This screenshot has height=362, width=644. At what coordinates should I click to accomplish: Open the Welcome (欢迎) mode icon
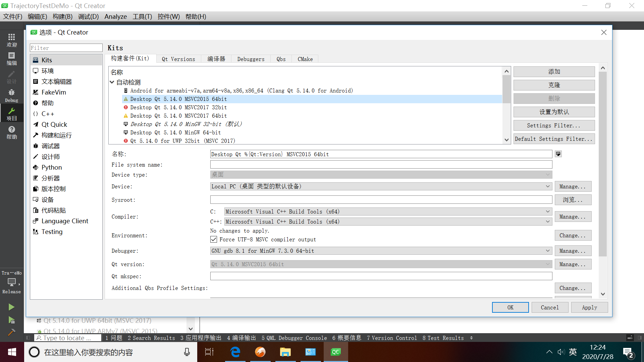(12, 40)
